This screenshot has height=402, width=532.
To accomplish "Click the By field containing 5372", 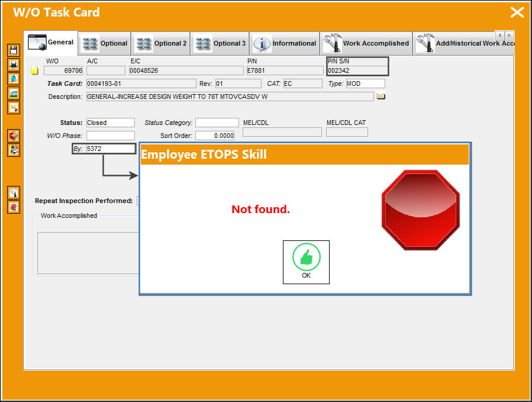I will coord(110,149).
